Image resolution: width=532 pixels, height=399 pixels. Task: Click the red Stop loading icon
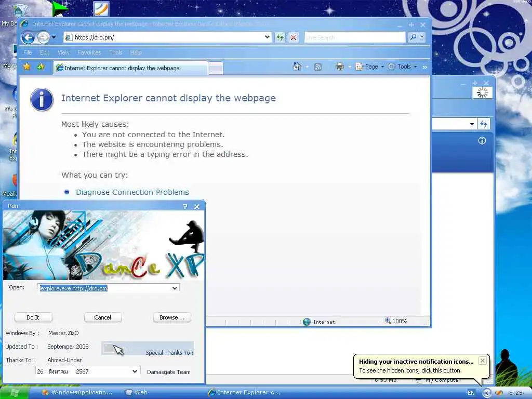[x=294, y=37]
